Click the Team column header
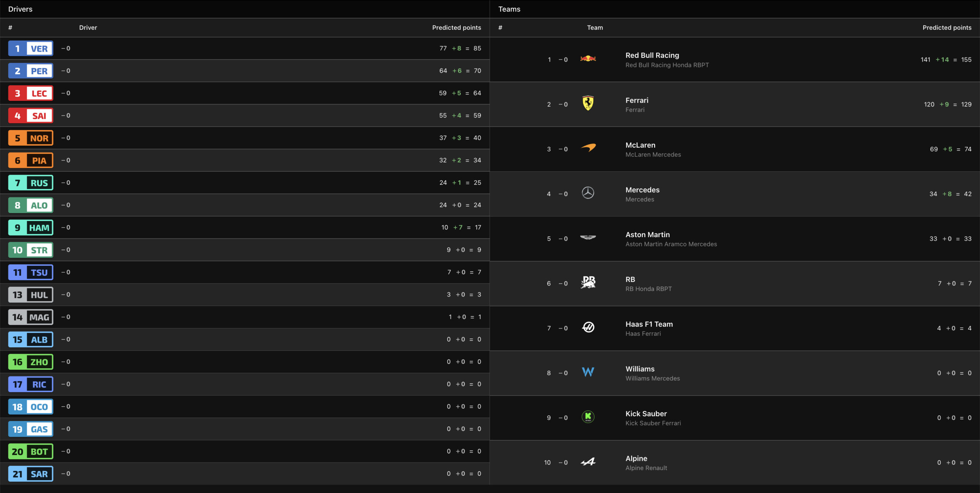This screenshot has width=980, height=493. 595,28
